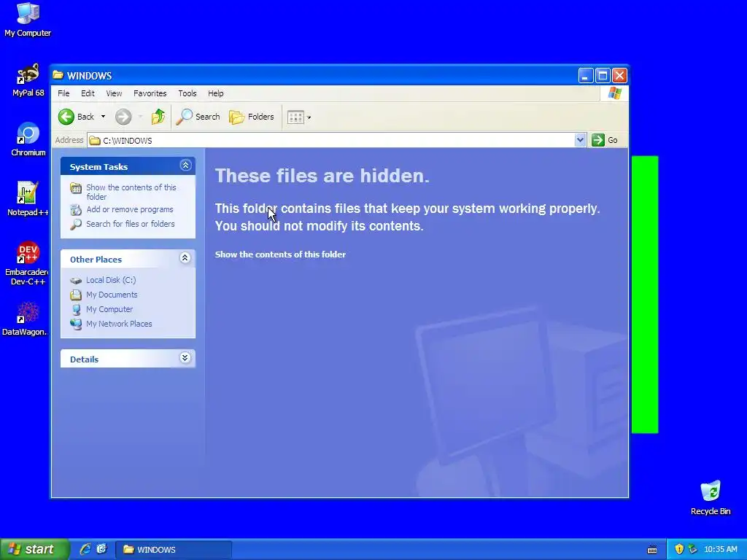Click second Quick Launch browser icon

tap(101, 549)
